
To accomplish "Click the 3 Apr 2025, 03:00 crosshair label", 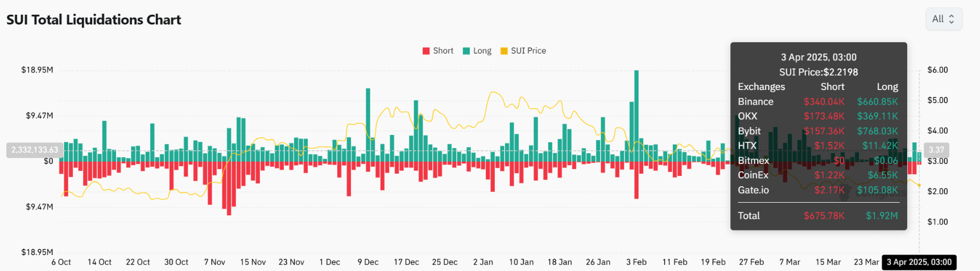I will 919,262.
